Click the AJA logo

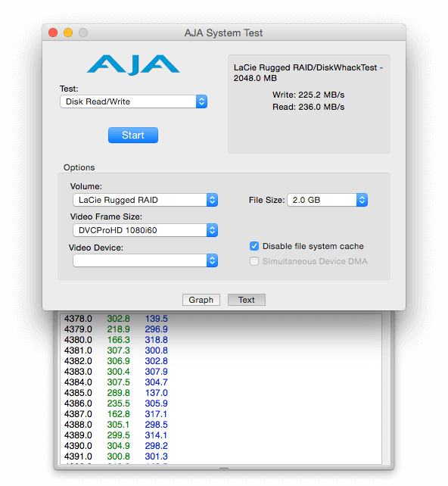click(133, 65)
